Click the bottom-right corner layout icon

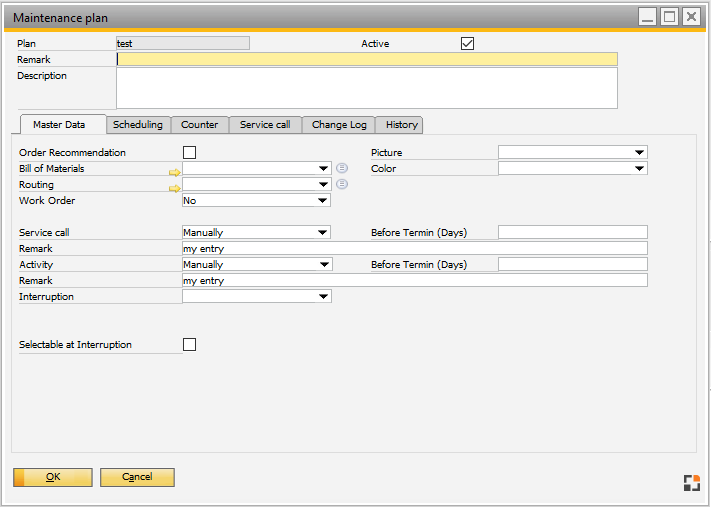691,483
